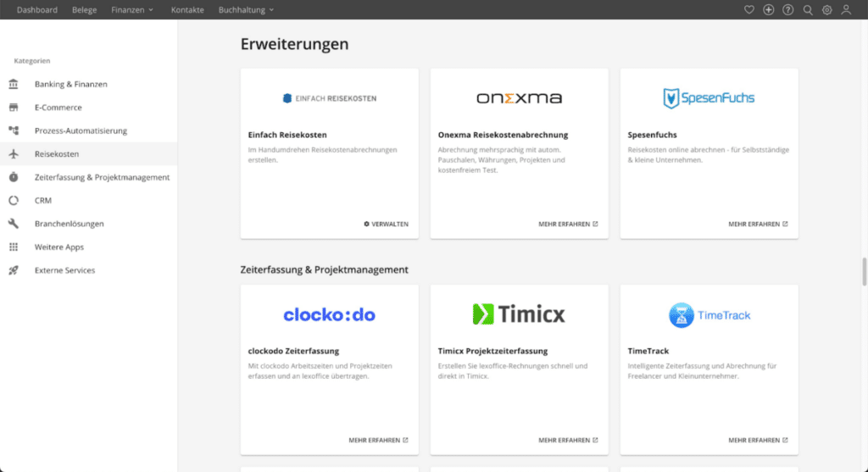
Task: Select Zeiterfassung & Projektmanagement category
Action: (88, 177)
